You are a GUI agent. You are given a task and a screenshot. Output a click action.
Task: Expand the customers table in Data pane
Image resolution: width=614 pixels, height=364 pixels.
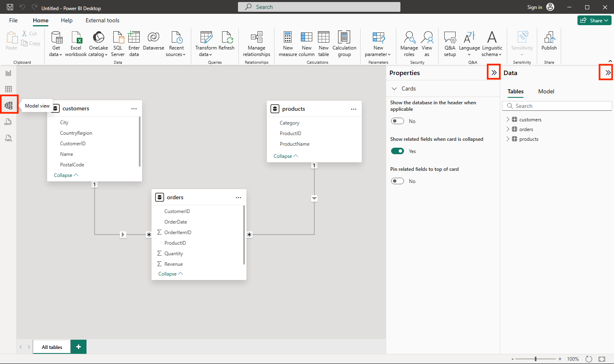[x=508, y=119]
